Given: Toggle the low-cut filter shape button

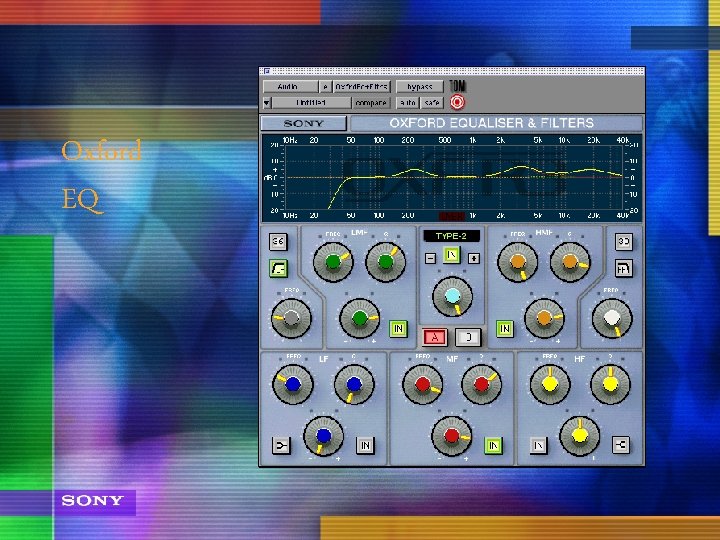Looking at the screenshot, I should point(278,269).
